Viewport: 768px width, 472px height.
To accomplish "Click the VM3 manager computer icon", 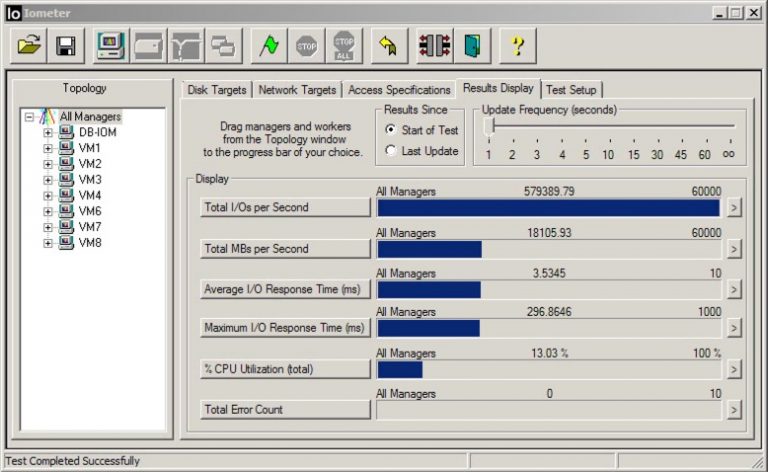I will click(66, 179).
